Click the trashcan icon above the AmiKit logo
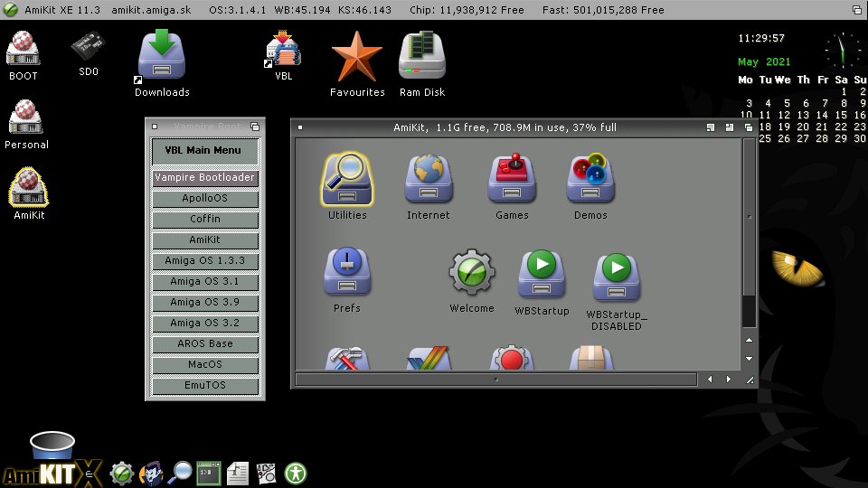 pos(52,445)
